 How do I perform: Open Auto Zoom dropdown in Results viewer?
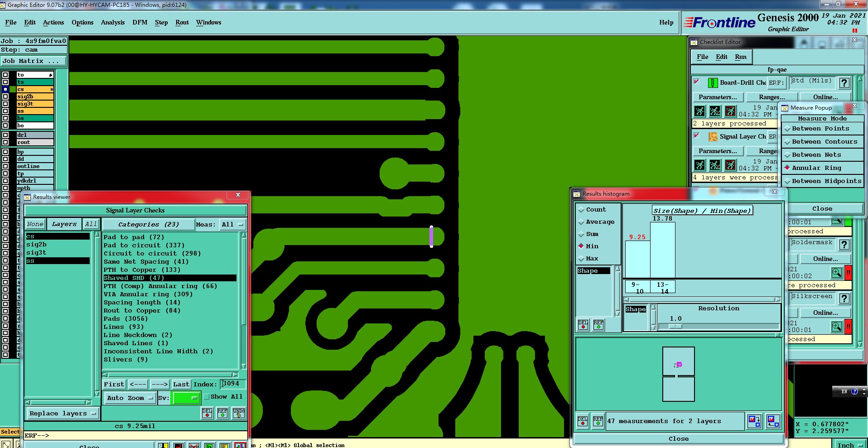(130, 398)
